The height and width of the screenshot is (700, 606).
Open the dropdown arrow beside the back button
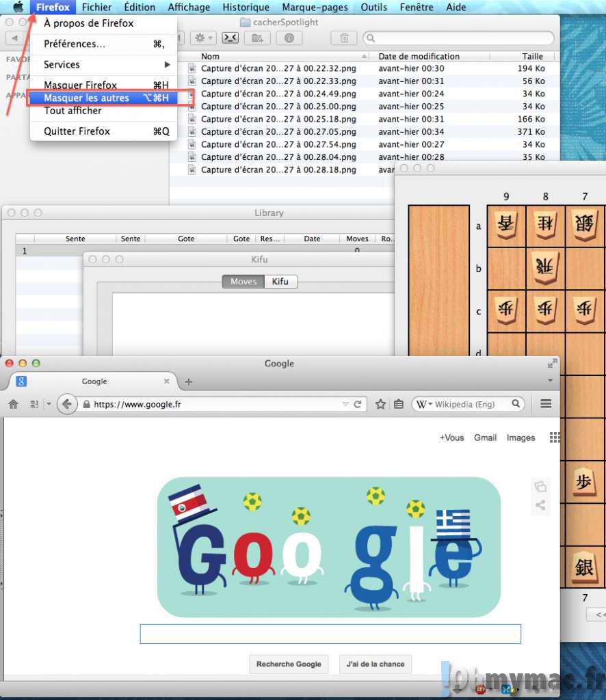(49, 404)
